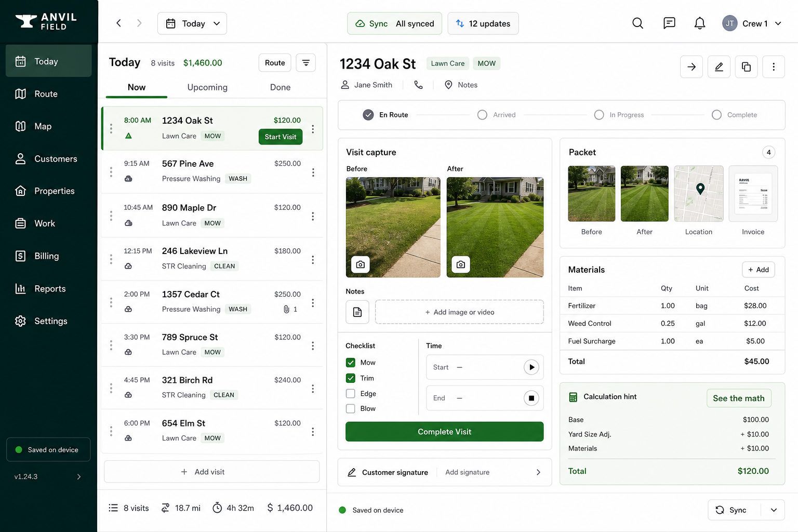Edit visit with pencil icon
Viewport: 798px width, 532px height.
(x=719, y=66)
